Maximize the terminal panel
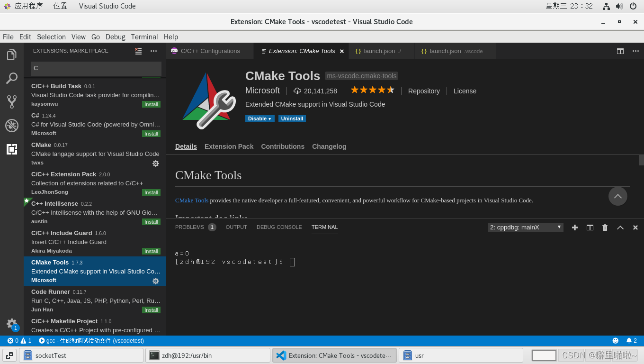This screenshot has height=364, width=644. tap(620, 227)
